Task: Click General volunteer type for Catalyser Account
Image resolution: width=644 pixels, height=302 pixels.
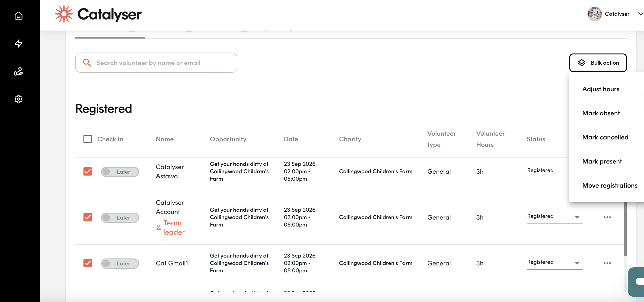Action: (x=439, y=217)
